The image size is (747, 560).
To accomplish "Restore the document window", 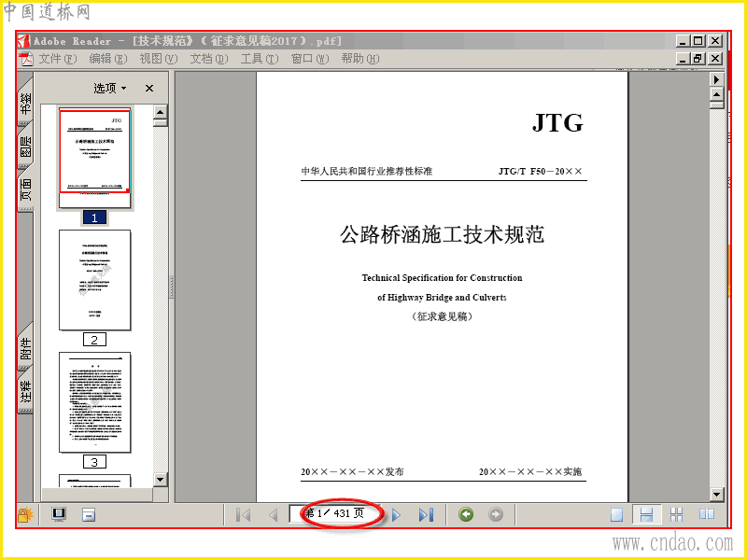I will pos(698,59).
